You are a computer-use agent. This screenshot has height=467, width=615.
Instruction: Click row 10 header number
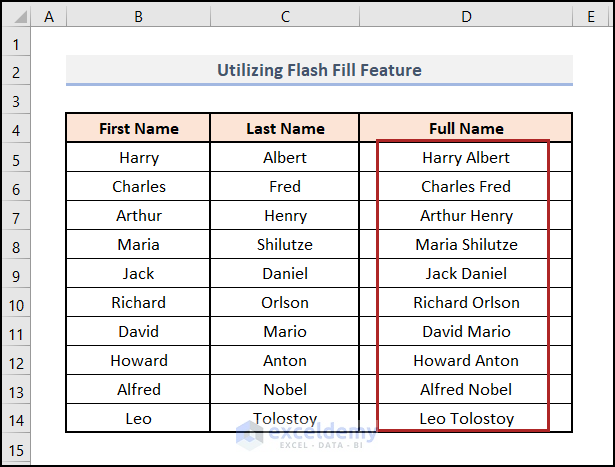pos(17,303)
